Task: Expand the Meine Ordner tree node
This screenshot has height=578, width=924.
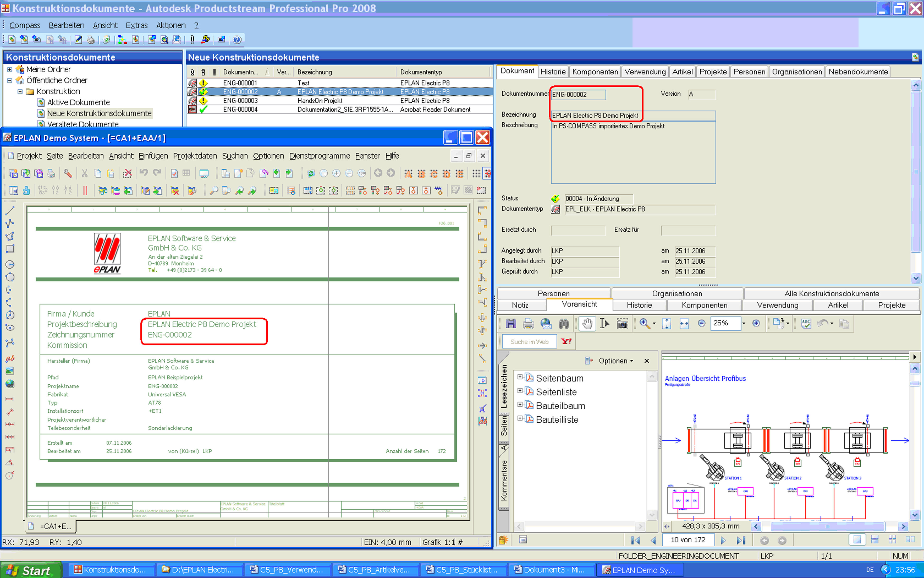Action: 10,69
